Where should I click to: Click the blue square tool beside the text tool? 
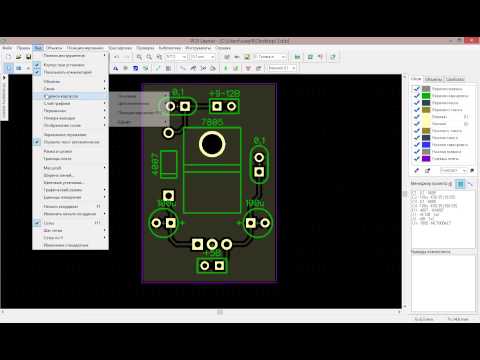coord(135,68)
